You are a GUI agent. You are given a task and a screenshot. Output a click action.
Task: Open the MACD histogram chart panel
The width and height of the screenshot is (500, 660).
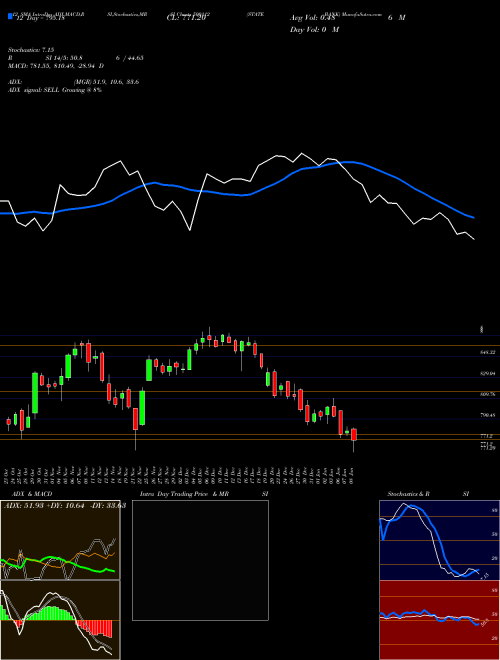(x=60, y=620)
